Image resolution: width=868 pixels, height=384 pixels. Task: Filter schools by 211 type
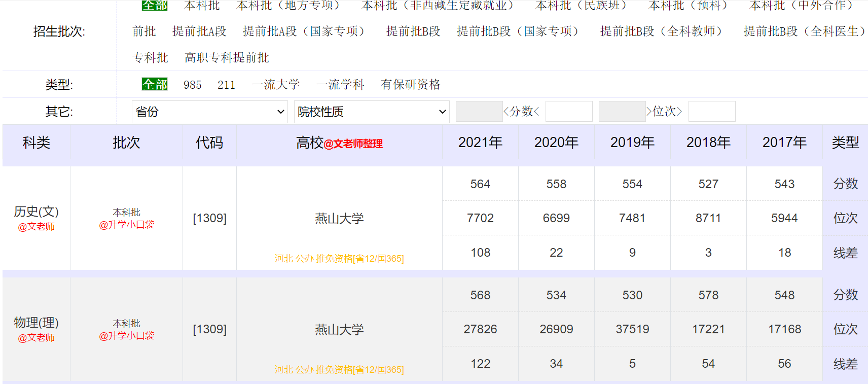point(227,85)
